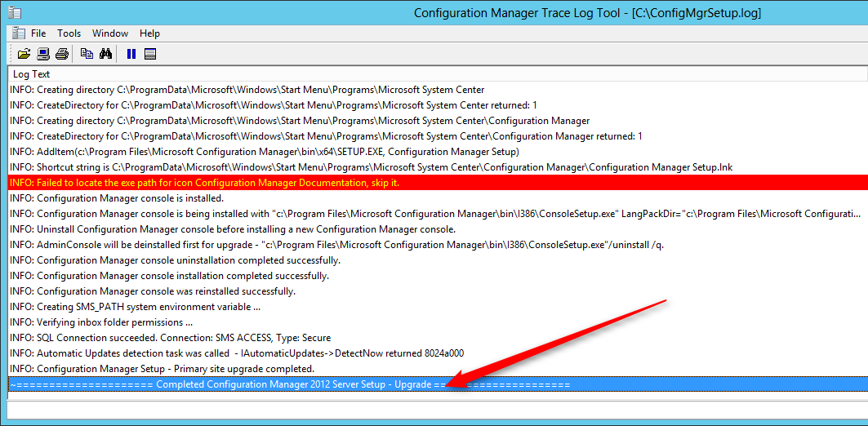The height and width of the screenshot is (426, 868).
Task: Select 'Verifying inbox folder permissions' line
Action: [x=438, y=322]
